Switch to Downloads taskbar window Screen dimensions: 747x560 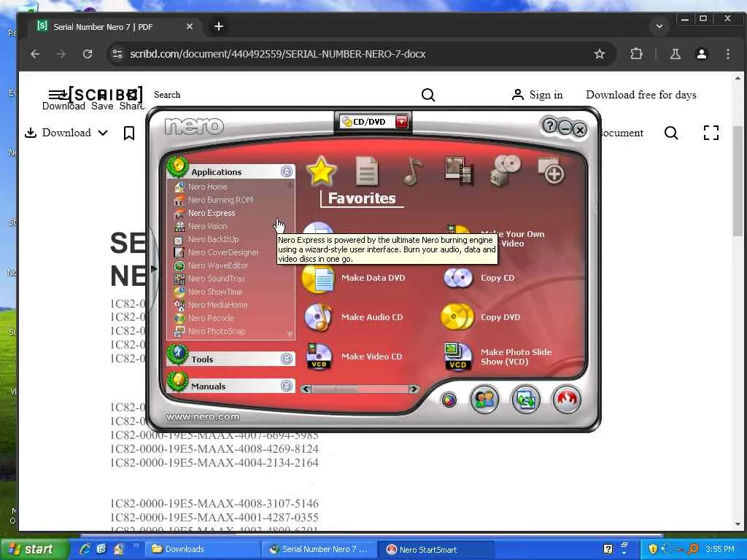click(x=203, y=549)
